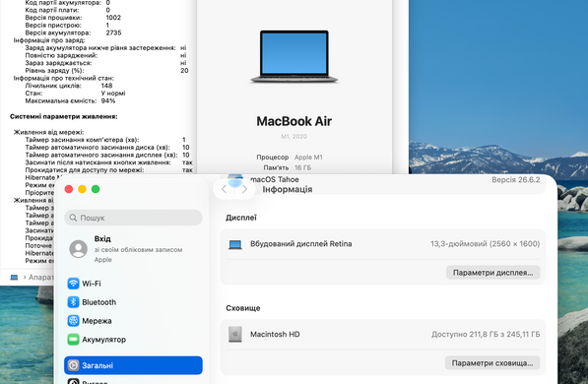The height and width of the screenshot is (384, 588).
Task: Click the Апарат path item in System Information
Action: click(41, 278)
